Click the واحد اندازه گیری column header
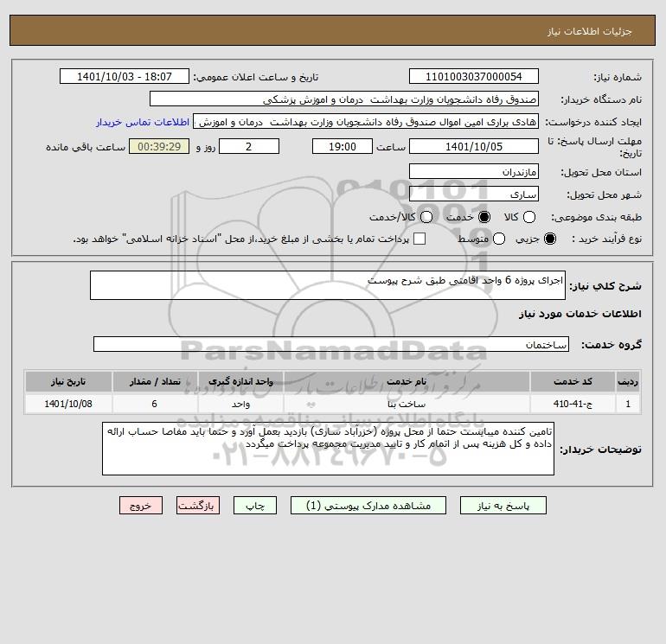This screenshot has height=644, width=666. (x=240, y=381)
